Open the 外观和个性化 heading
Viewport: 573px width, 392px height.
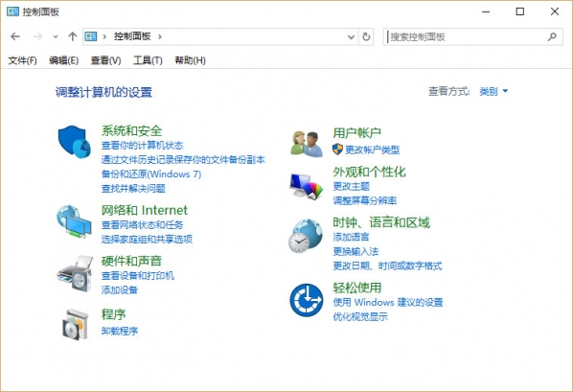(x=370, y=172)
